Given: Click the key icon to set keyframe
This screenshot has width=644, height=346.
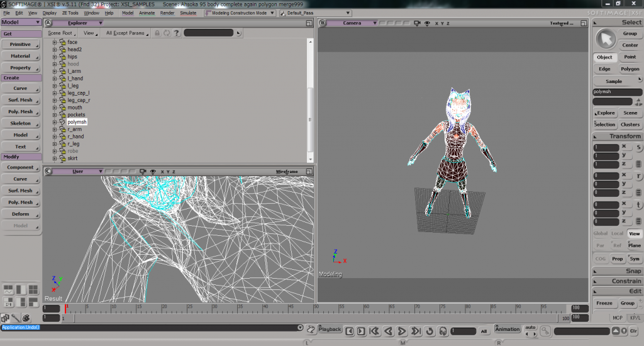Looking at the screenshot, I should [545, 331].
